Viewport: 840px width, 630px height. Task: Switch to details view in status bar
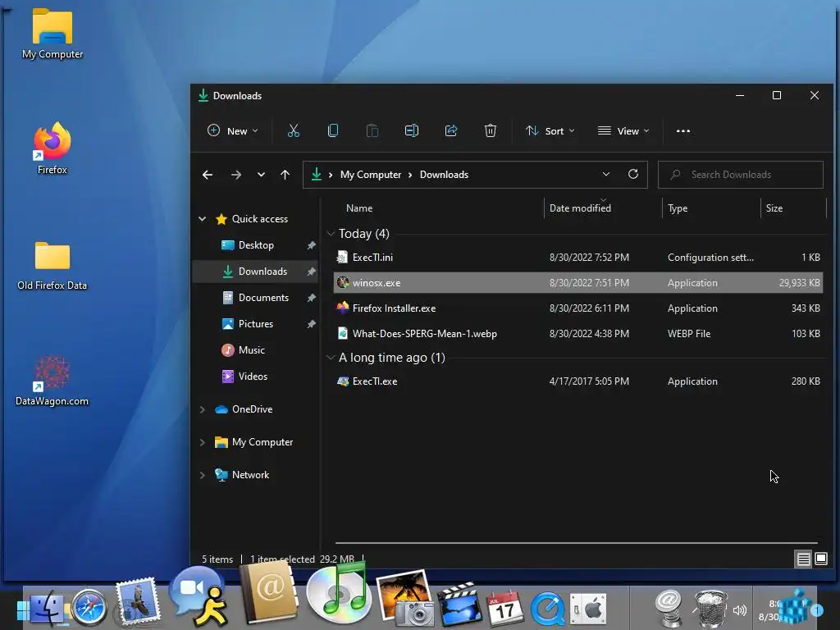pyautogui.click(x=804, y=559)
